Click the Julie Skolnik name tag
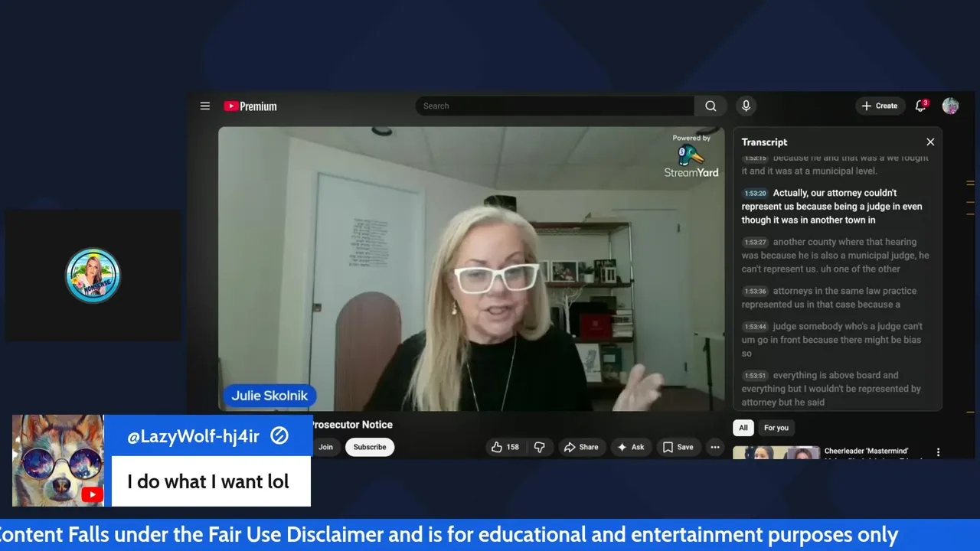Image resolution: width=980 pixels, height=551 pixels. click(x=269, y=396)
